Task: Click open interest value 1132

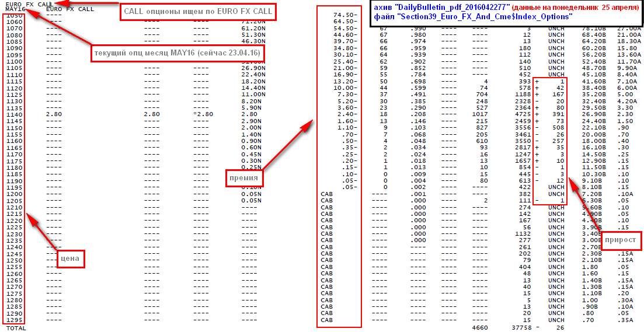Action: click(x=523, y=233)
